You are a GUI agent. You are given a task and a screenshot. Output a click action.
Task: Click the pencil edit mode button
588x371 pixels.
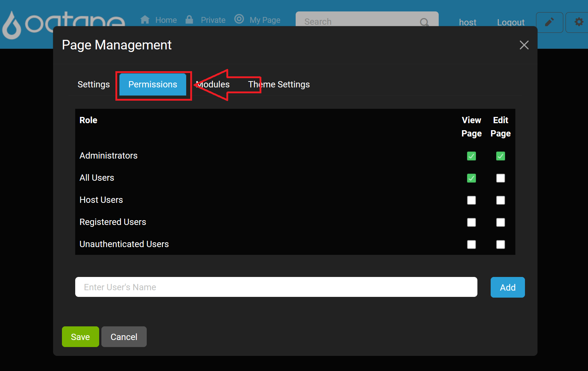pos(549,22)
